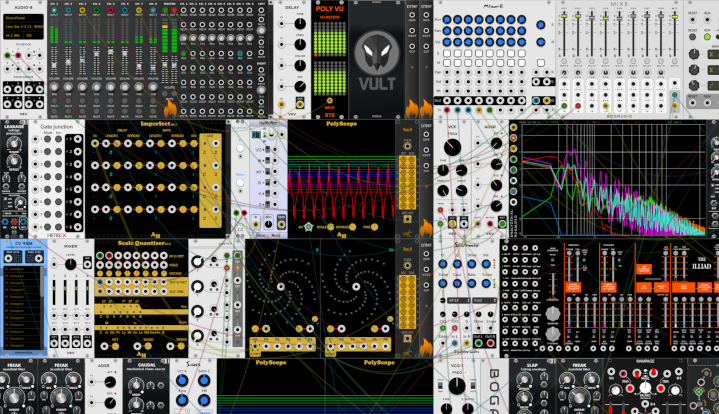
Task: Mute CH.1 on the console mixer
Action: (x=54, y=112)
